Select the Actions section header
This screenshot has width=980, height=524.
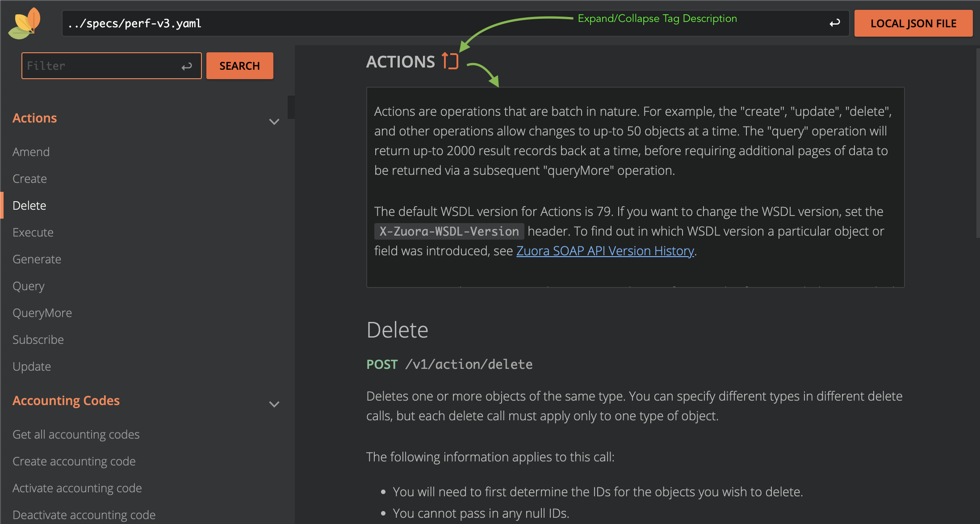click(x=34, y=118)
